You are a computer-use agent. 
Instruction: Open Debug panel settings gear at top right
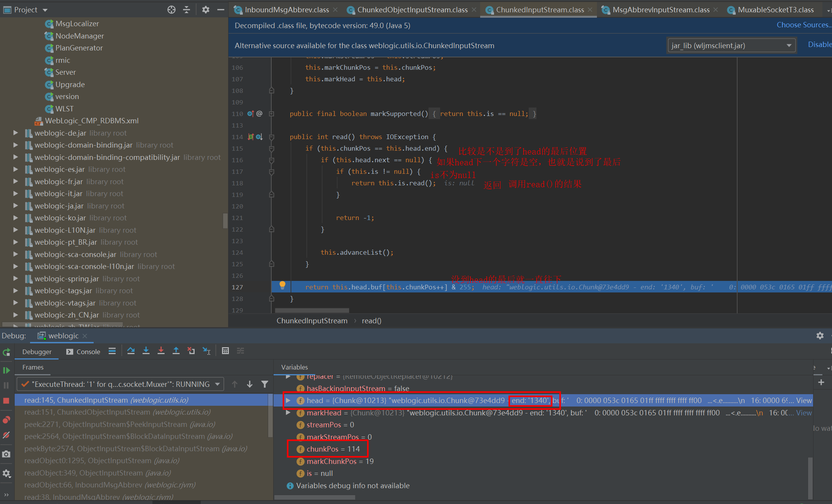820,336
